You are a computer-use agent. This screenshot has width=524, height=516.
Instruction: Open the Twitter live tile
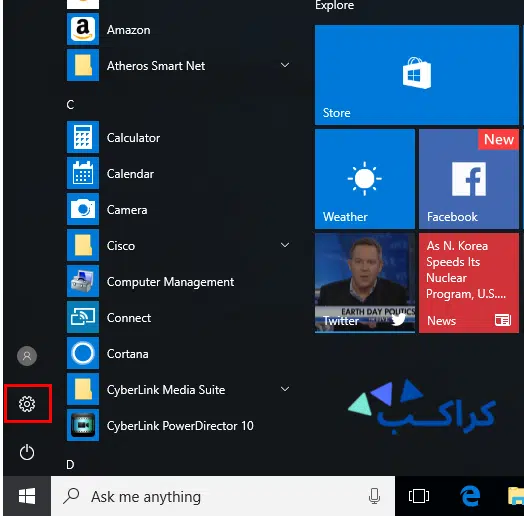pyautogui.click(x=365, y=283)
